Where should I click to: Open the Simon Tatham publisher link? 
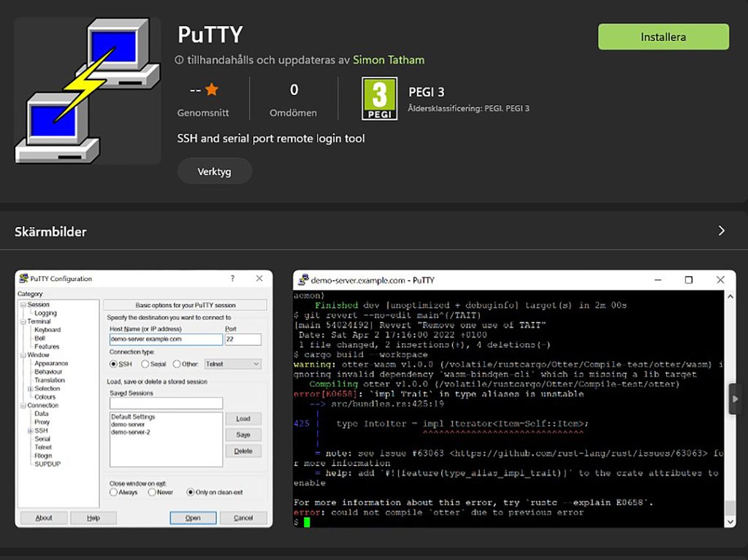coord(388,60)
